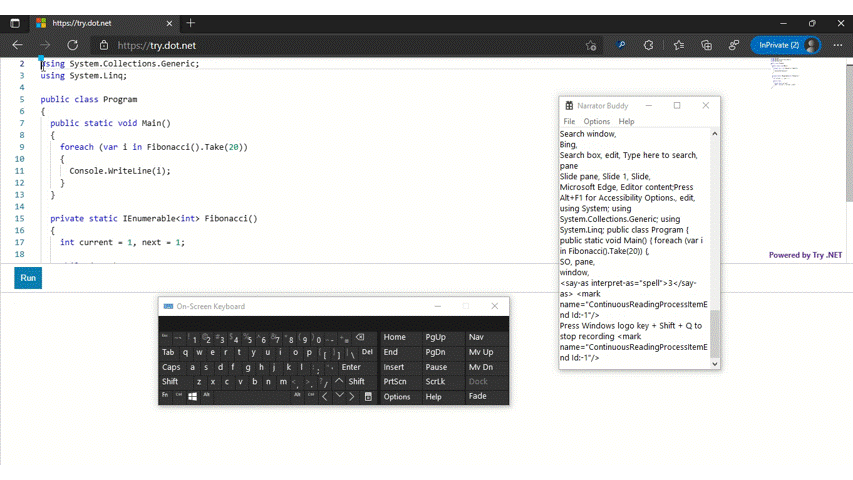Click the right arrow key

point(352,397)
